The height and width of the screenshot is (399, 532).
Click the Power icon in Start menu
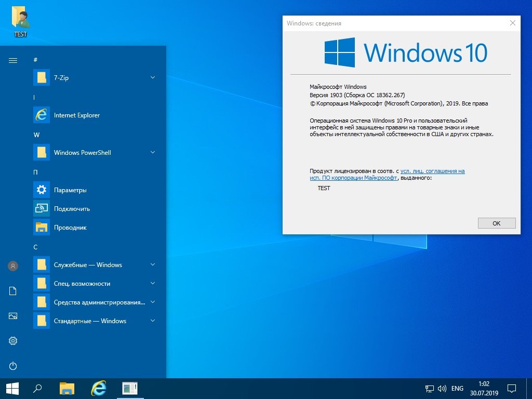coord(13,366)
